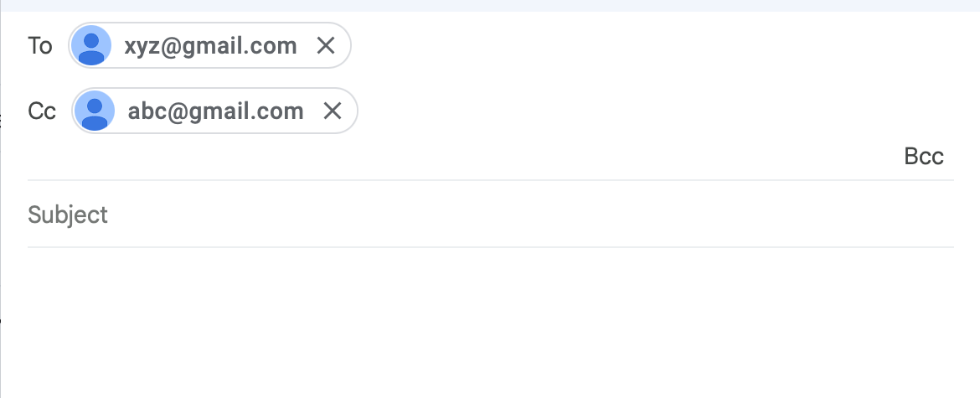Click the far right end of Subject line
The height and width of the screenshot is (398, 980).
(x=938, y=215)
